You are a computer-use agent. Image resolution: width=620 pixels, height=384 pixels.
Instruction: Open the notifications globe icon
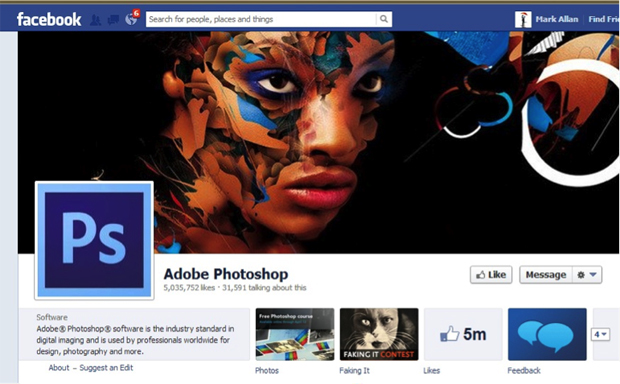(x=131, y=19)
